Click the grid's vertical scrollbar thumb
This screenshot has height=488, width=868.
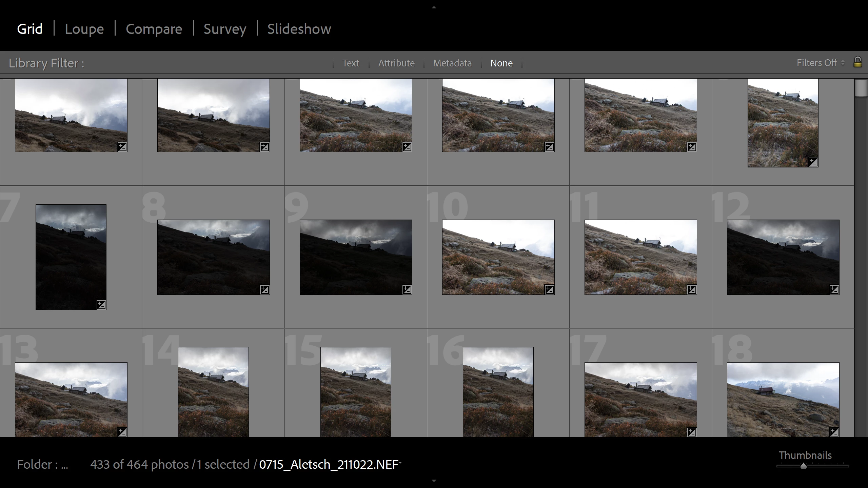[861, 88]
